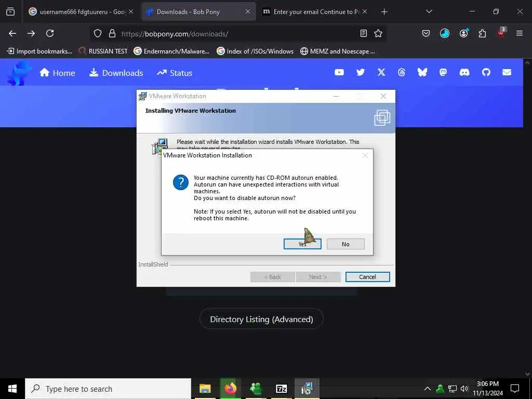The height and width of the screenshot is (399, 532).
Task: Cancel the VMware Workstation installer
Action: [367, 277]
